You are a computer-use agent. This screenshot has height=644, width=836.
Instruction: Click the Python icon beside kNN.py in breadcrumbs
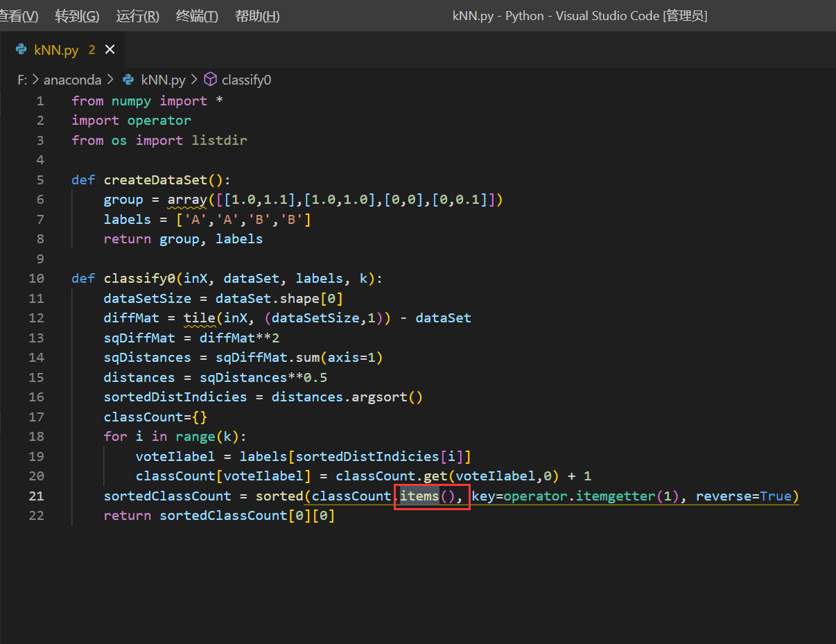pyautogui.click(x=128, y=80)
